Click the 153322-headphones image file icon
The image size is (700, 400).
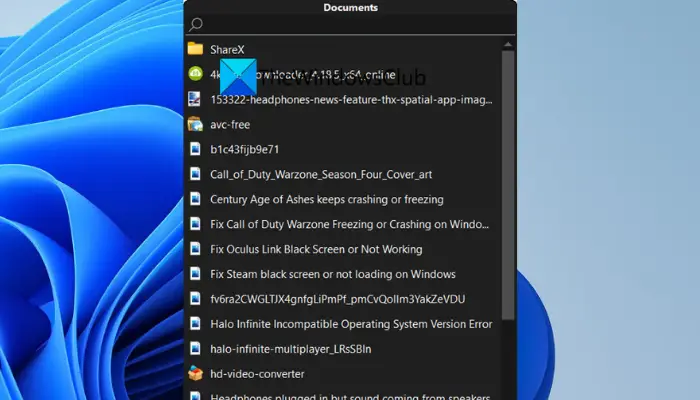[195, 99]
